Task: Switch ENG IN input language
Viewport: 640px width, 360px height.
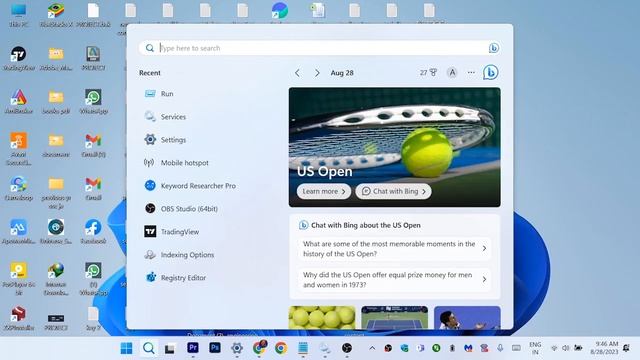Action: [x=535, y=348]
